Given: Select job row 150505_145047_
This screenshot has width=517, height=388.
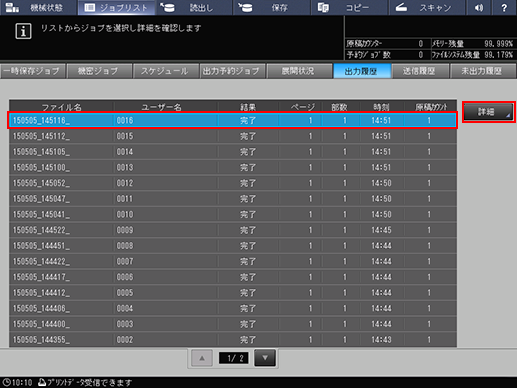Looking at the screenshot, I should click(233, 199).
